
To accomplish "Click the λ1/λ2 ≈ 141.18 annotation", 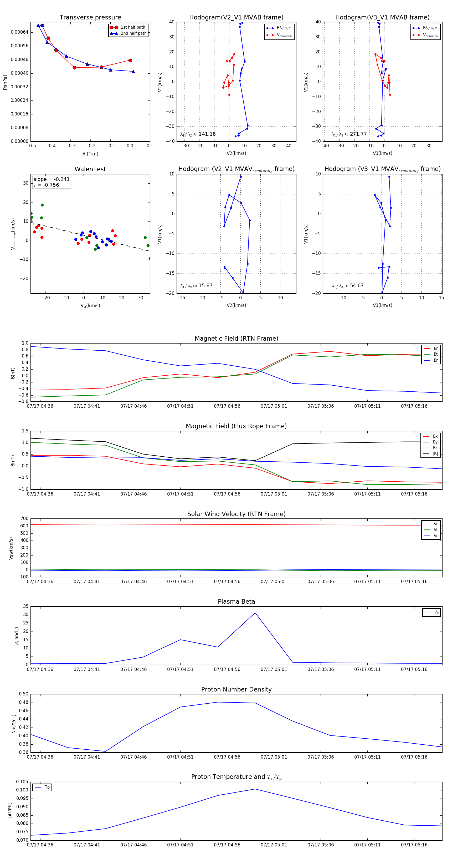I will [x=198, y=134].
